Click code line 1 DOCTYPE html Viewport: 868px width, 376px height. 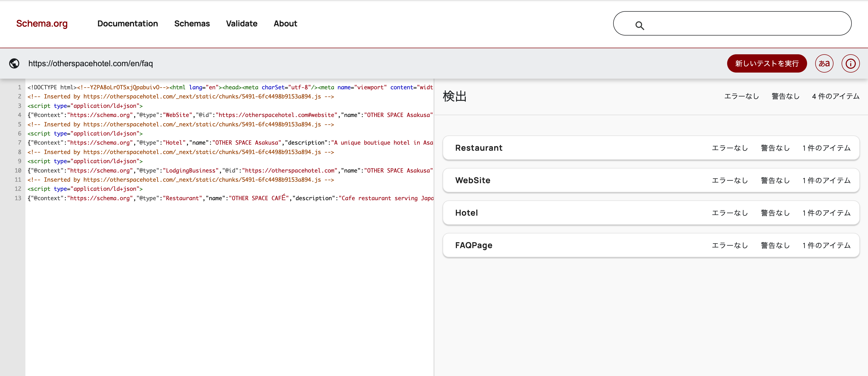click(x=230, y=87)
